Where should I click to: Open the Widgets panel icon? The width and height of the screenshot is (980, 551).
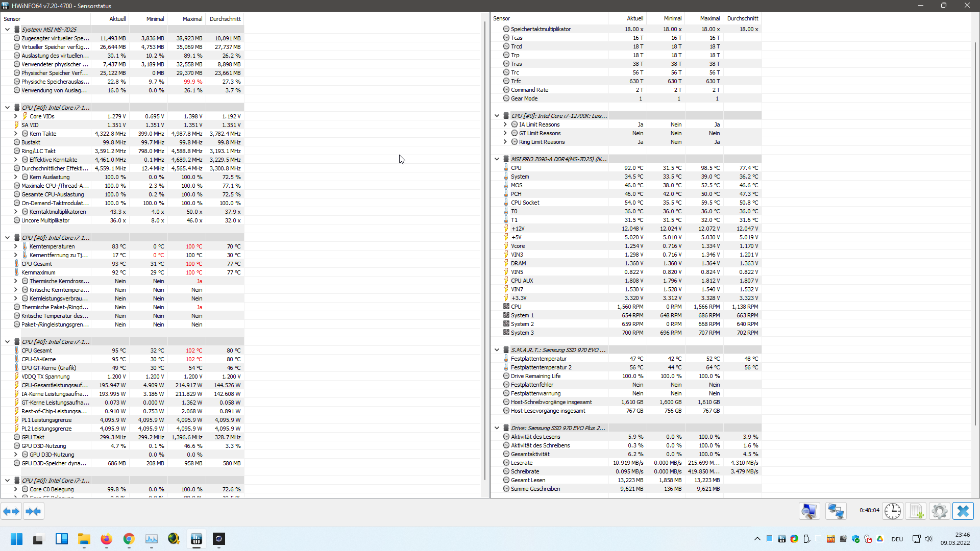tap(62, 539)
